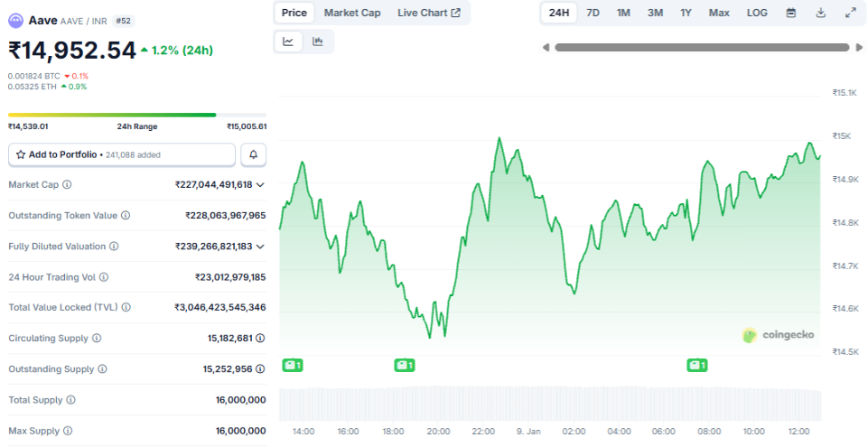The height and width of the screenshot is (447, 868).
Task: Click the AAVE / INR pair label
Action: tap(84, 21)
